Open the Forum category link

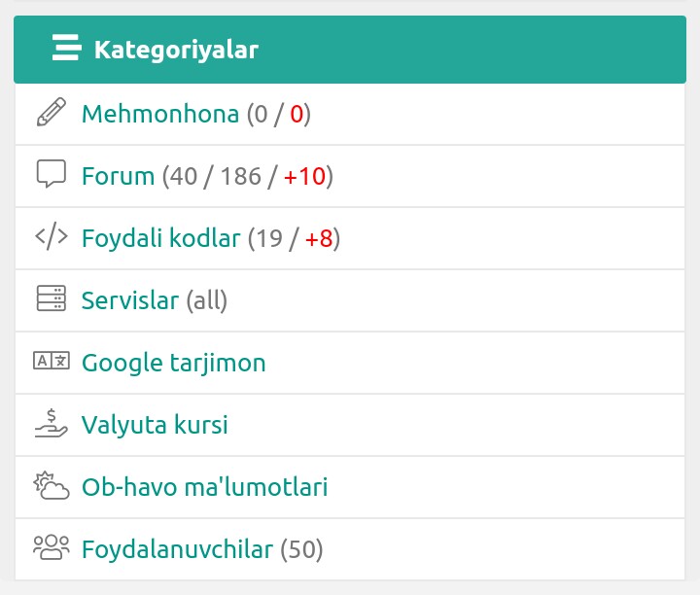tap(119, 176)
